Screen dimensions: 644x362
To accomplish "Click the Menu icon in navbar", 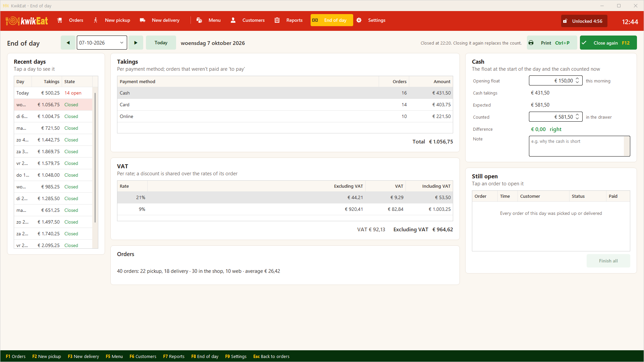I will [199, 20].
